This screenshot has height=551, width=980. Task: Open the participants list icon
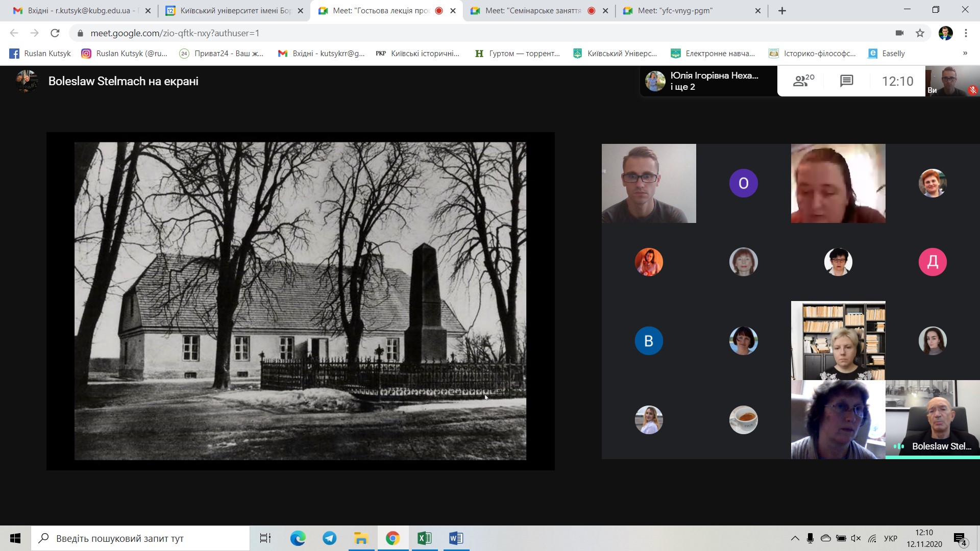pos(803,81)
